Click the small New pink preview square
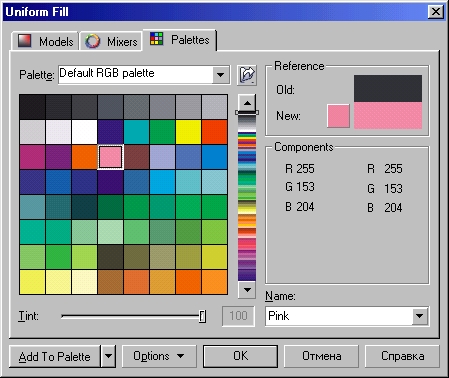Screen dimensions: 449x378 (338, 116)
